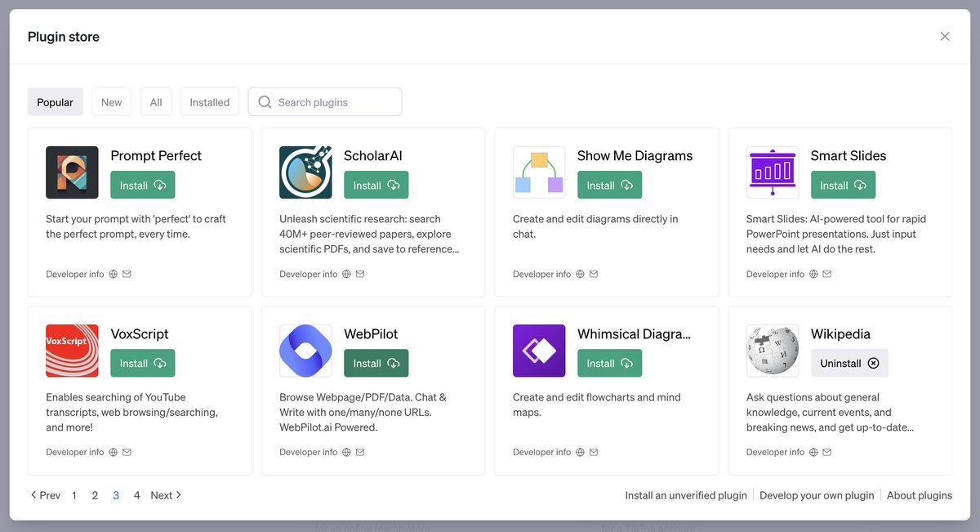Image resolution: width=980 pixels, height=532 pixels.
Task: Go to page 1 of plugins
Action: [74, 495]
